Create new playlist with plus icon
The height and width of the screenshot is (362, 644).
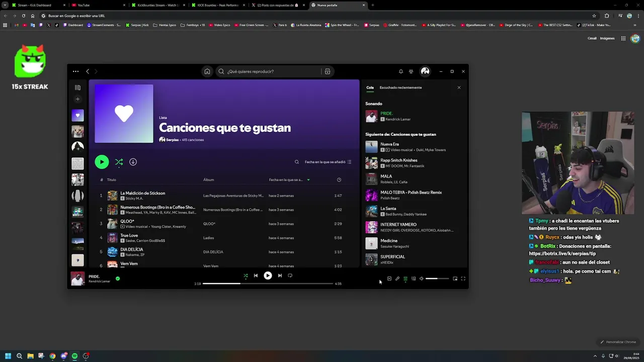(77, 99)
